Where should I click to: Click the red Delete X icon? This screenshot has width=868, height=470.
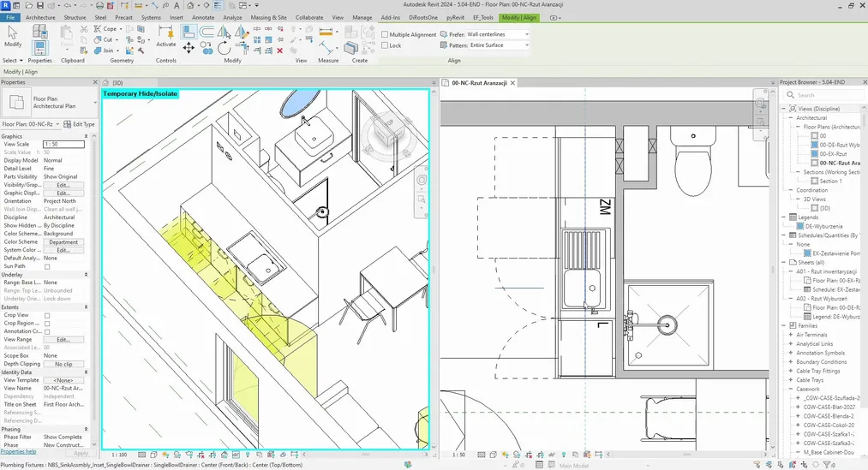[279, 51]
